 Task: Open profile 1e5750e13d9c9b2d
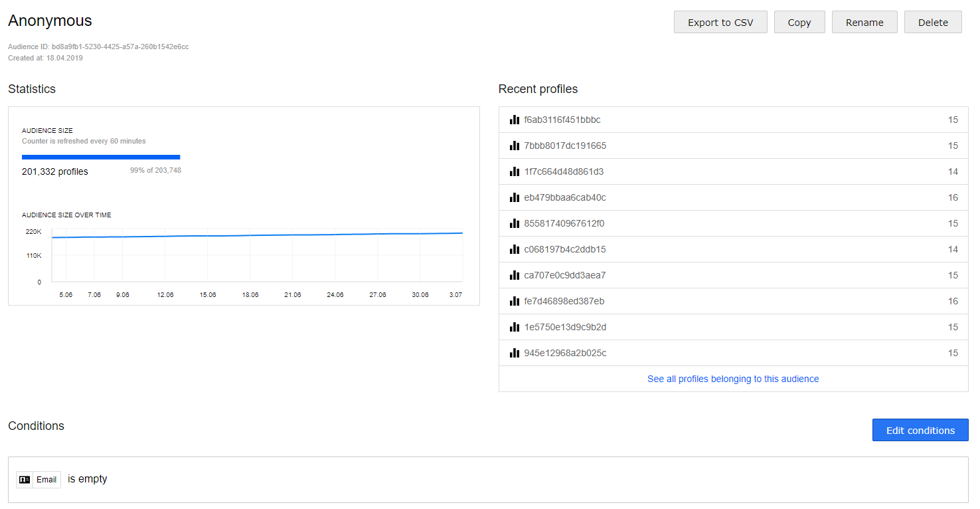[564, 328]
